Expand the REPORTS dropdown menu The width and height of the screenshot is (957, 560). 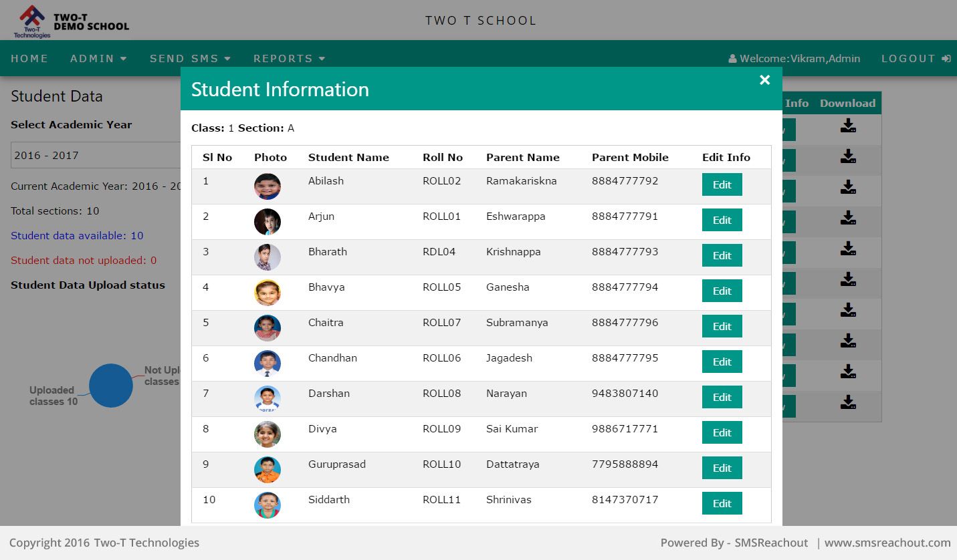290,59
